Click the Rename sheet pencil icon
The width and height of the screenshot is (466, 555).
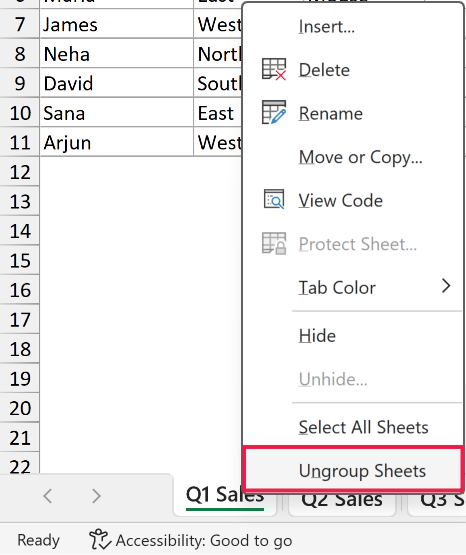(x=274, y=113)
